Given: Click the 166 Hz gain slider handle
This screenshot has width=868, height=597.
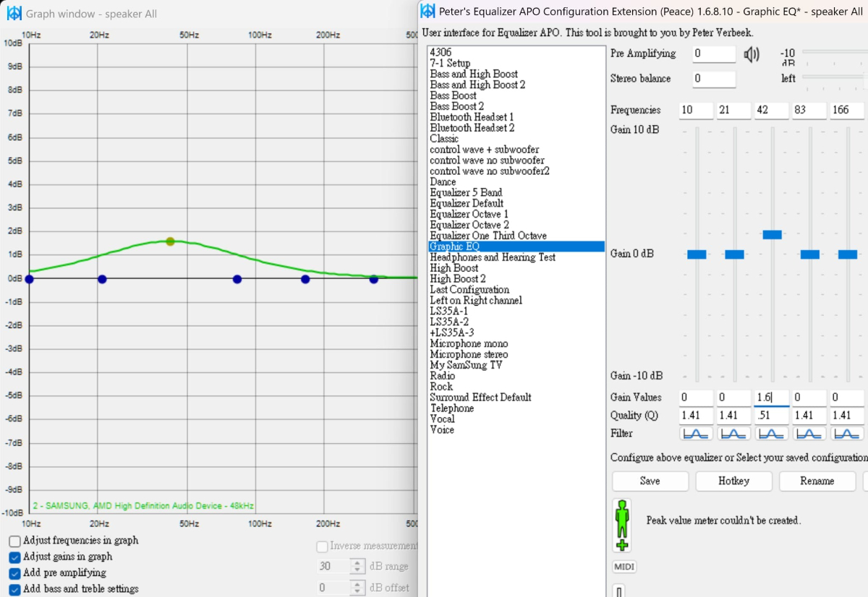Looking at the screenshot, I should pos(847,254).
